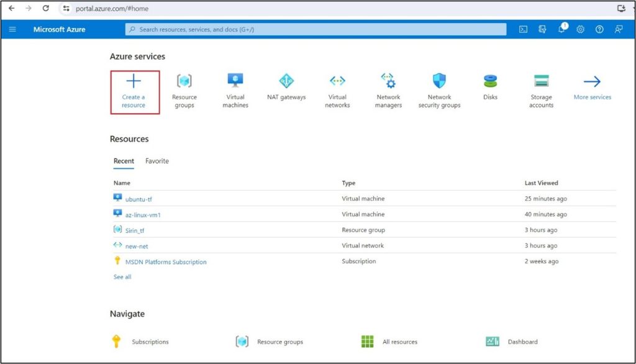This screenshot has width=636, height=364.
Task: Open the Sirin_tf resource group
Action: [134, 230]
